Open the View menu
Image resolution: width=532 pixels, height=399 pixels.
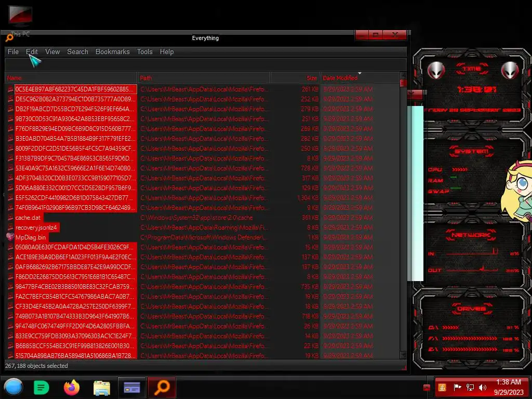point(52,51)
